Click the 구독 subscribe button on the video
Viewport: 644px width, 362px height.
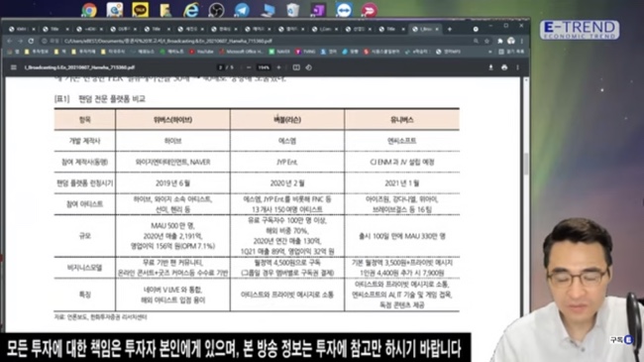point(621,340)
